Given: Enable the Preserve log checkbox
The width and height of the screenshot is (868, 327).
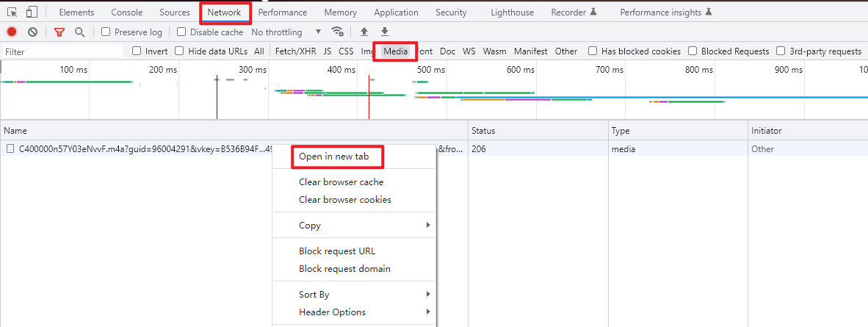Looking at the screenshot, I should tap(106, 32).
